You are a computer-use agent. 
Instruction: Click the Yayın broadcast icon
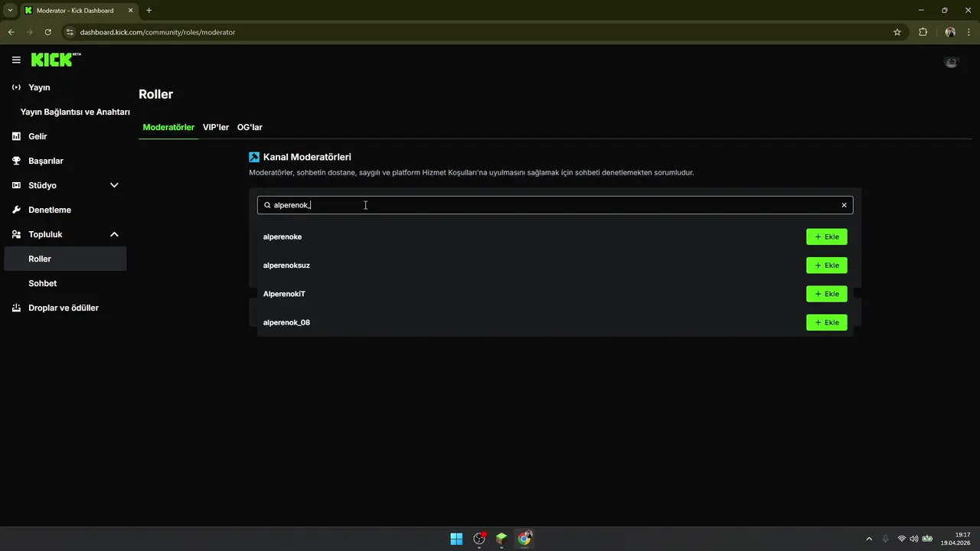[x=16, y=87]
